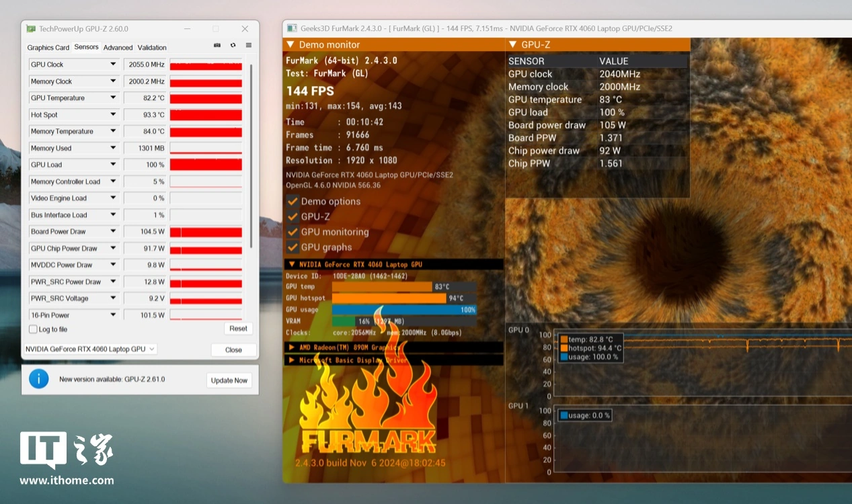The image size is (852, 504).
Task: Toggle the GPU monitoring checkbox
Action: click(x=293, y=232)
